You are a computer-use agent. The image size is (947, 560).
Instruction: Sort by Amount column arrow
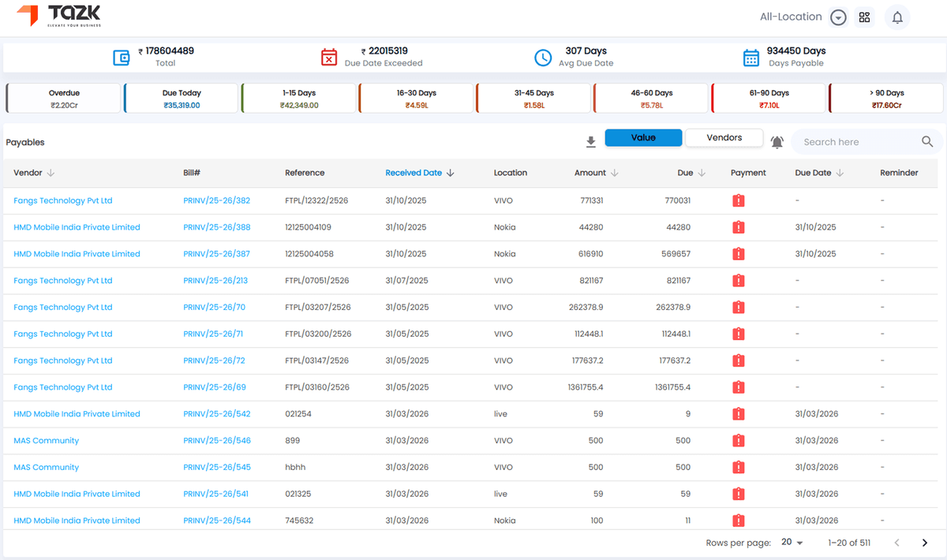click(615, 173)
